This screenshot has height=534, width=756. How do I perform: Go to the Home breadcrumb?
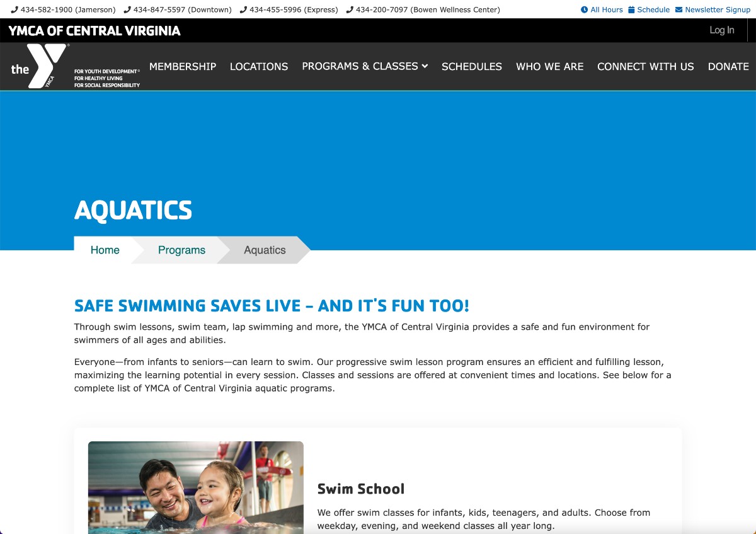(x=105, y=250)
